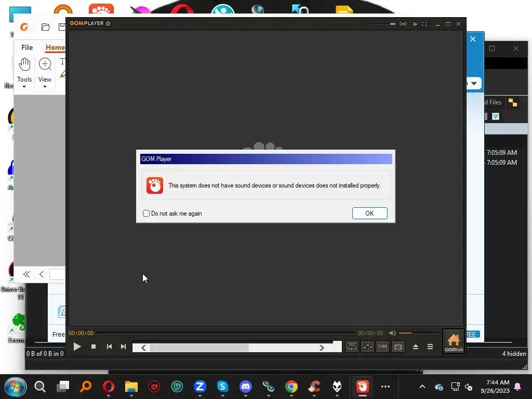Image resolution: width=532 pixels, height=399 pixels.
Task: Capture a screenshot with the camera icon
Action: point(398,347)
